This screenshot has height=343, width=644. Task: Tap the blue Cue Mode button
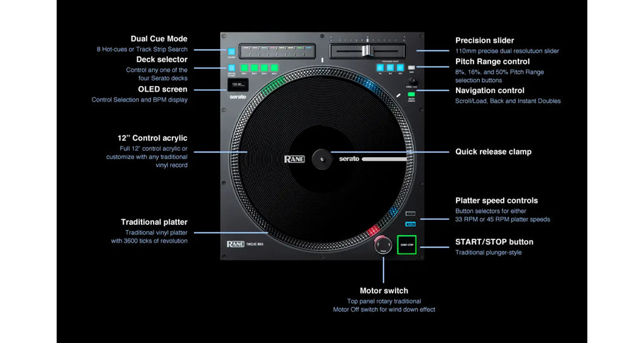231,52
